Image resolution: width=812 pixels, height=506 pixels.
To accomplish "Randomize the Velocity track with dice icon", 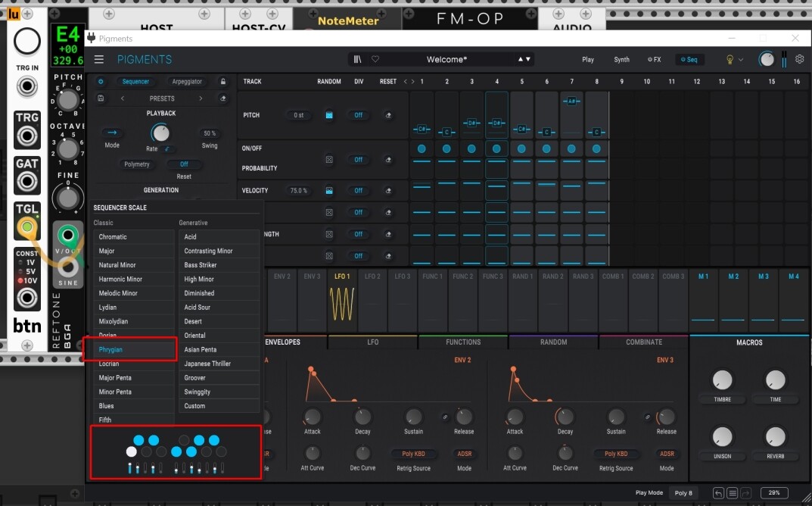I will [329, 191].
